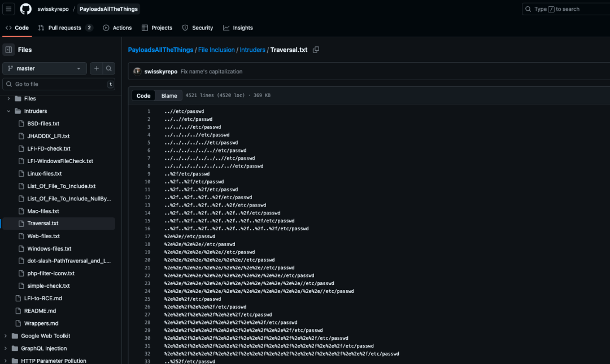The width and height of the screenshot is (610, 364).
Task: Expand the Google Web Toolkit folder
Action: tap(6, 336)
